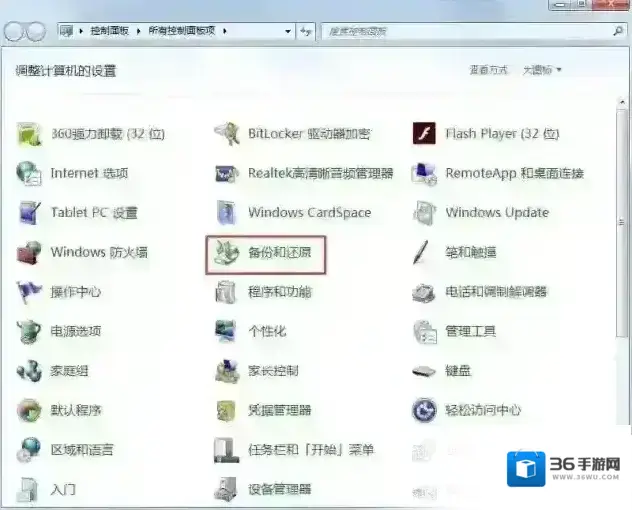The width and height of the screenshot is (632, 510).
Task: Click the 区域和语言 text label
Action: pos(82,450)
